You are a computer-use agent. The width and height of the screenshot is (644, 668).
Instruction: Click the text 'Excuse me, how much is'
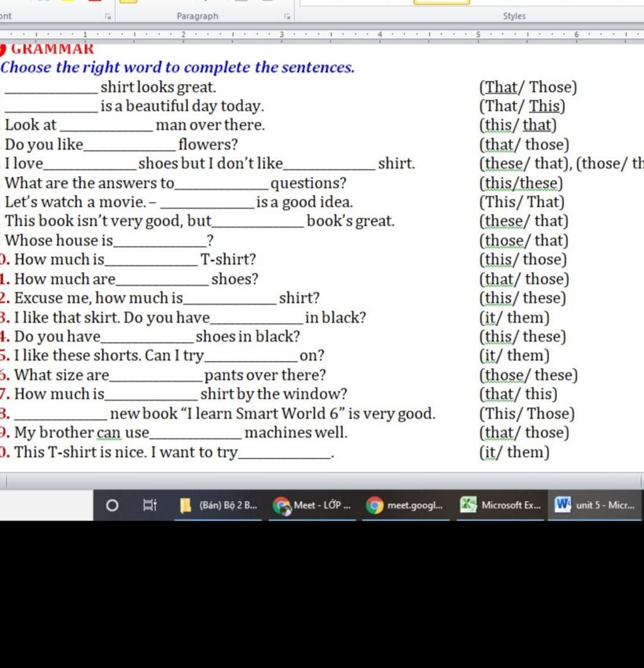(98, 298)
